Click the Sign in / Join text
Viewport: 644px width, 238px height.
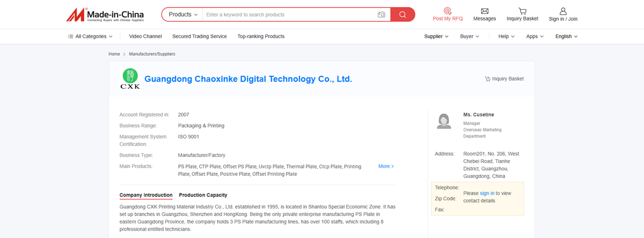pos(563,19)
